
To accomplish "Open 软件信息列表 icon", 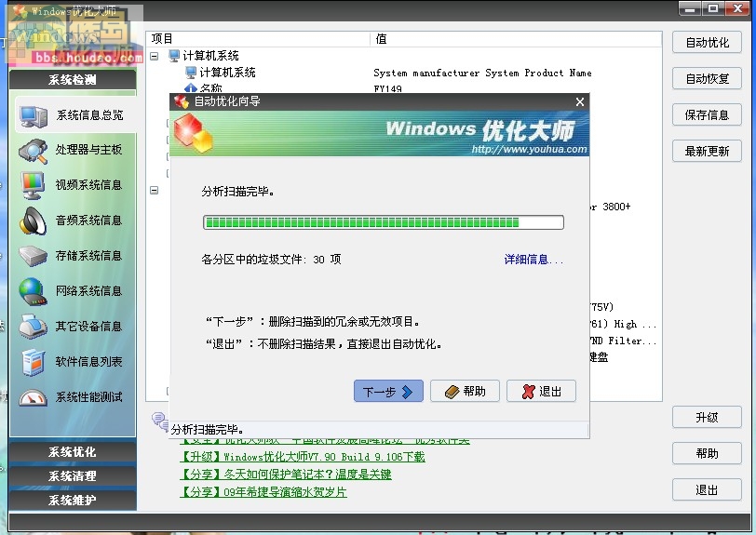I will (x=33, y=362).
